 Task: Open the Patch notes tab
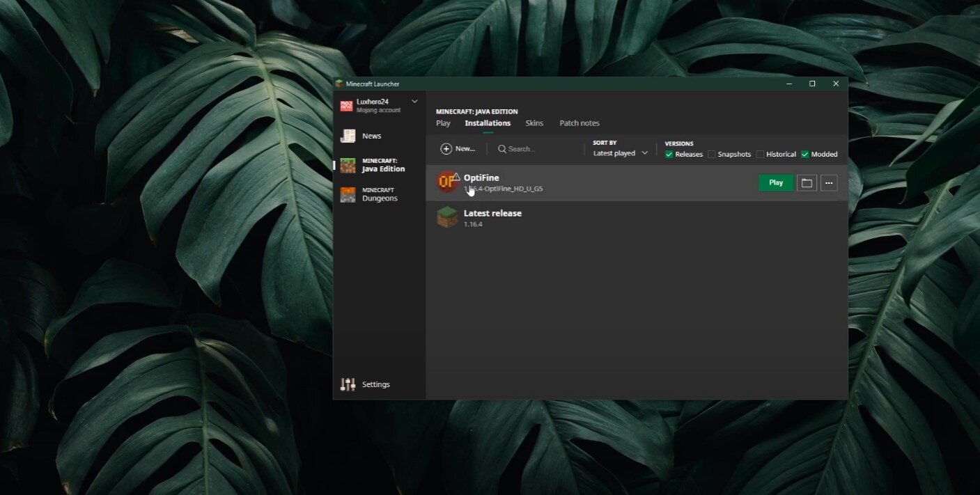click(579, 123)
